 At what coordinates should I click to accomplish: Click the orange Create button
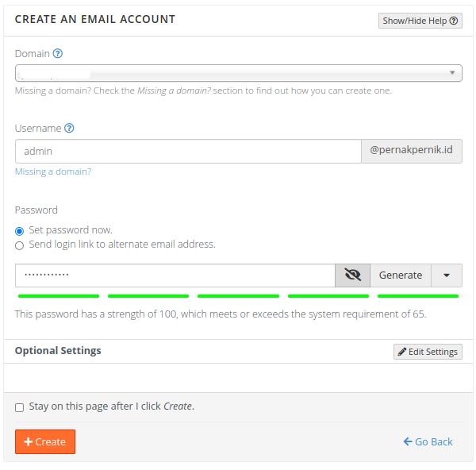click(x=45, y=441)
